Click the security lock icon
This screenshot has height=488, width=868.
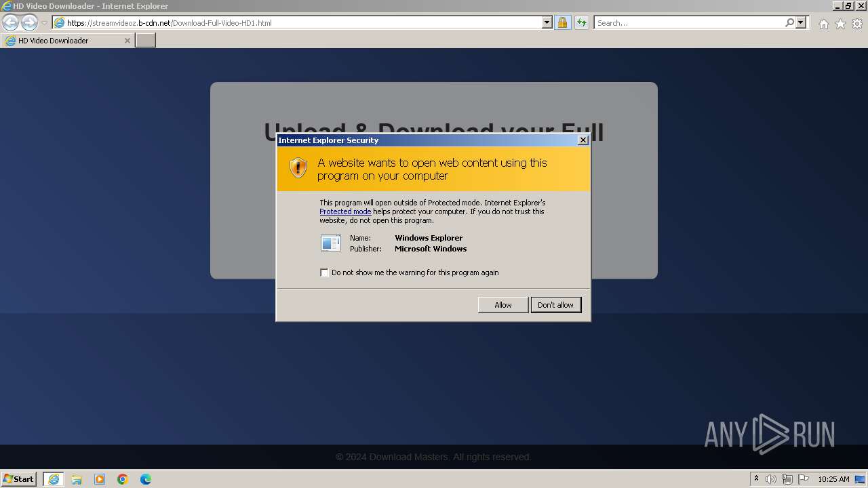point(562,22)
